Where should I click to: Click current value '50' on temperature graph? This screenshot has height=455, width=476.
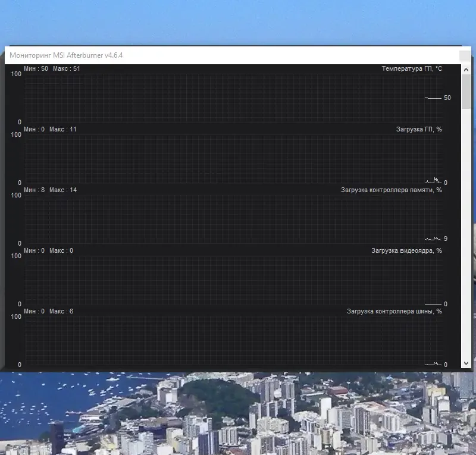pos(447,98)
